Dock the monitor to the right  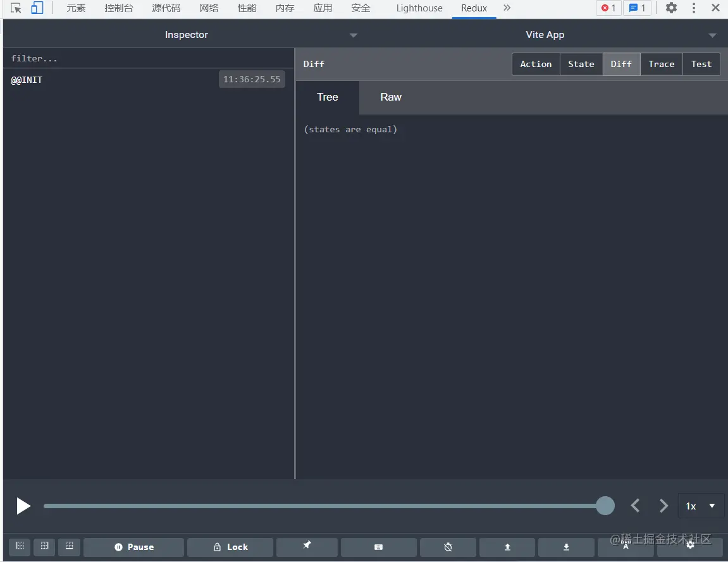[44, 547]
